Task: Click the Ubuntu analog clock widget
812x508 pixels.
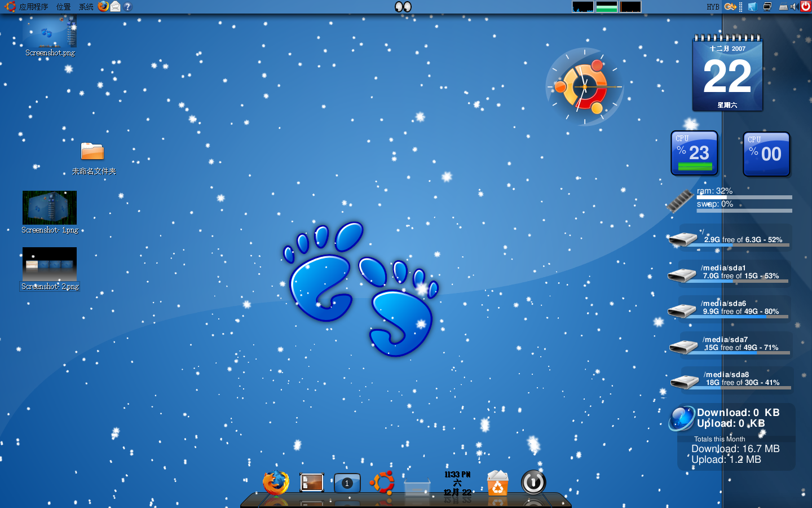Action: coord(585,86)
